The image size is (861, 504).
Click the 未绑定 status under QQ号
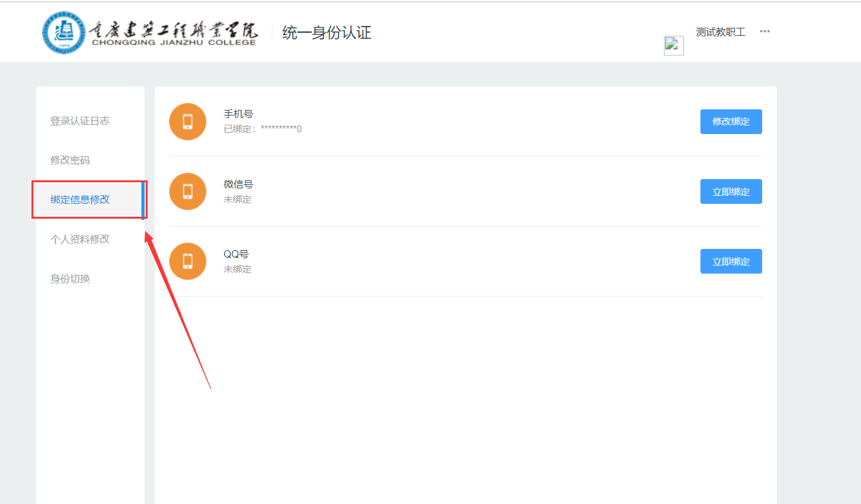[x=238, y=269]
